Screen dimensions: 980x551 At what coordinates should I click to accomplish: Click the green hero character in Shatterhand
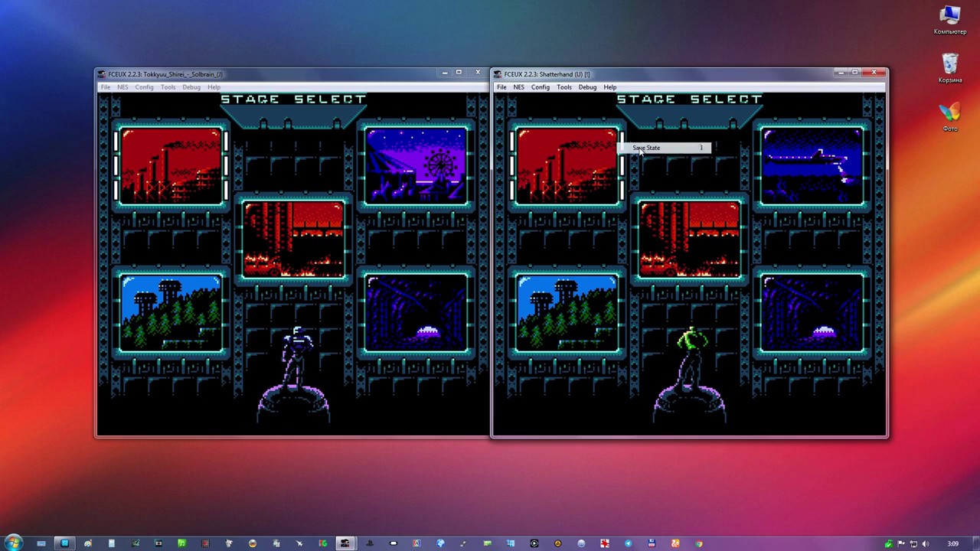coord(691,358)
